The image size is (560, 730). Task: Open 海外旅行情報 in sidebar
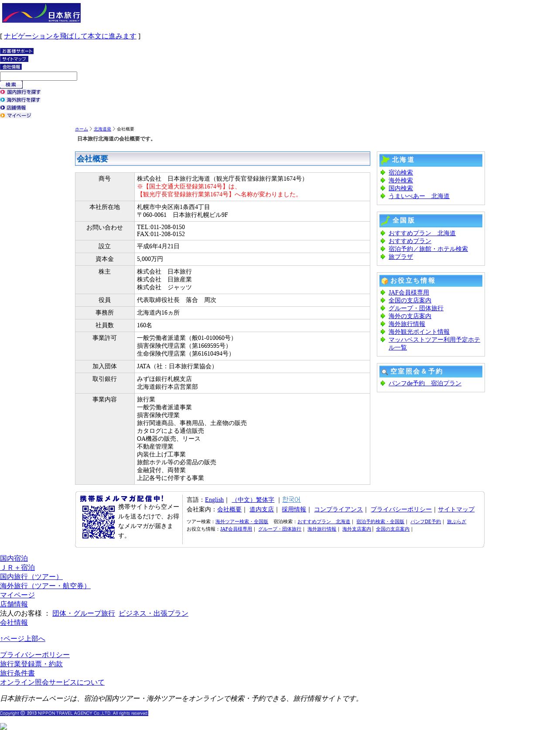coord(407,324)
